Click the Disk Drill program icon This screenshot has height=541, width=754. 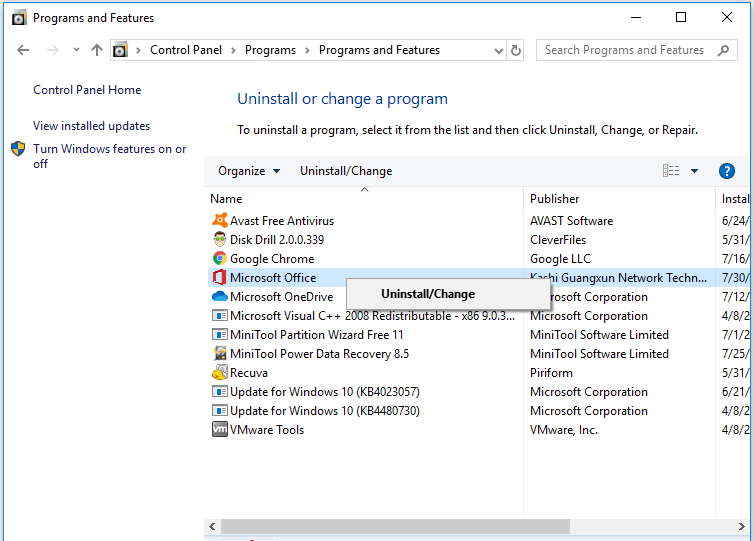[220, 239]
